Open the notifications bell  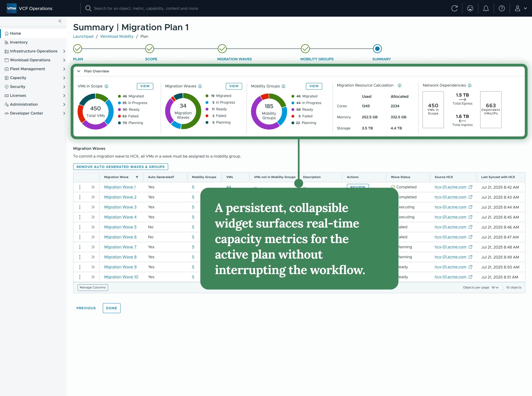tap(486, 8)
